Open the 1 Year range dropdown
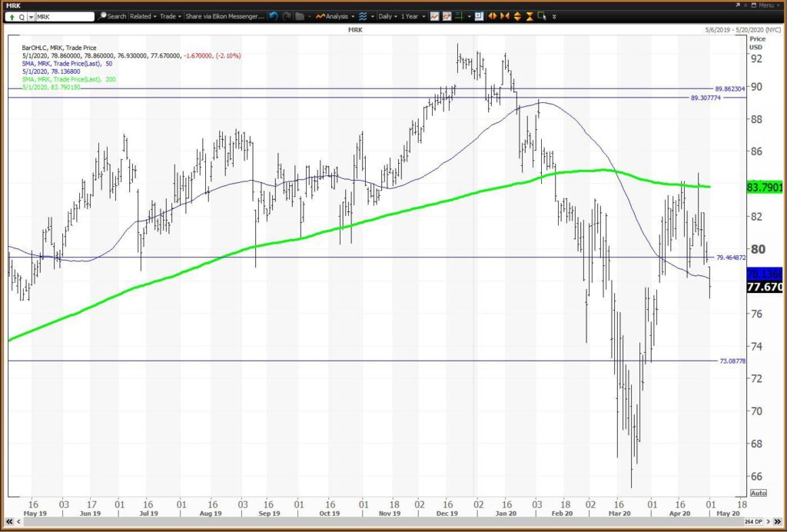Image resolution: width=787 pixels, height=532 pixels. pos(413,17)
